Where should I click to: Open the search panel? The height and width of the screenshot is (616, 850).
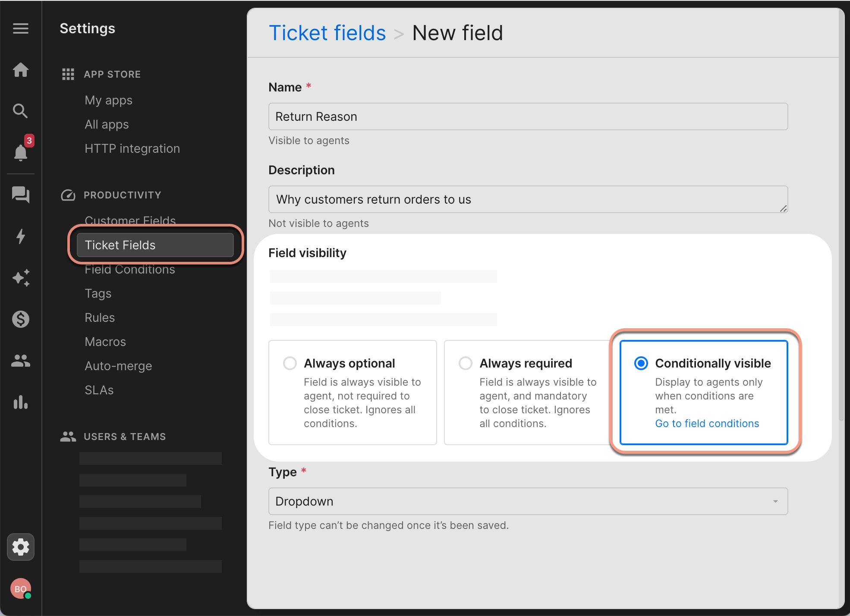point(20,111)
